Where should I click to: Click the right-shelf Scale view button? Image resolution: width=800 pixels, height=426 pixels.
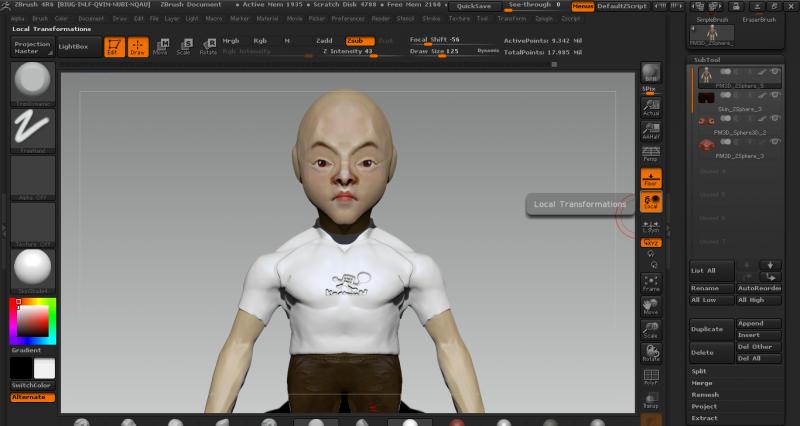click(x=651, y=330)
